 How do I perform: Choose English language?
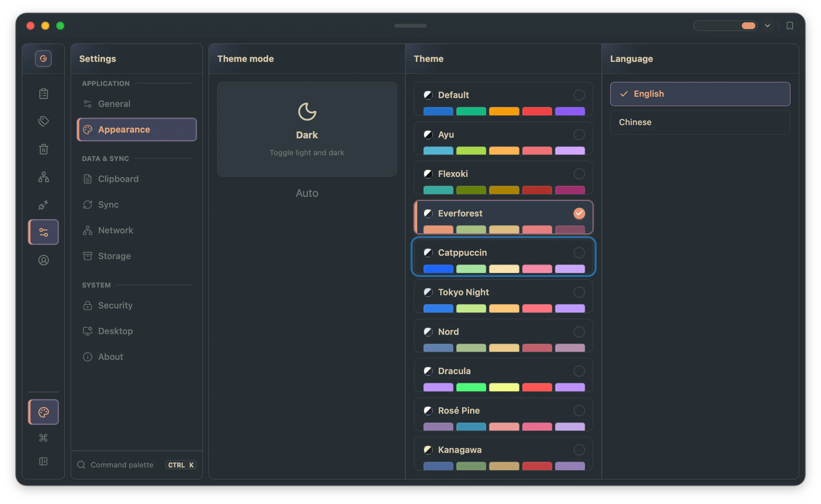coord(700,94)
